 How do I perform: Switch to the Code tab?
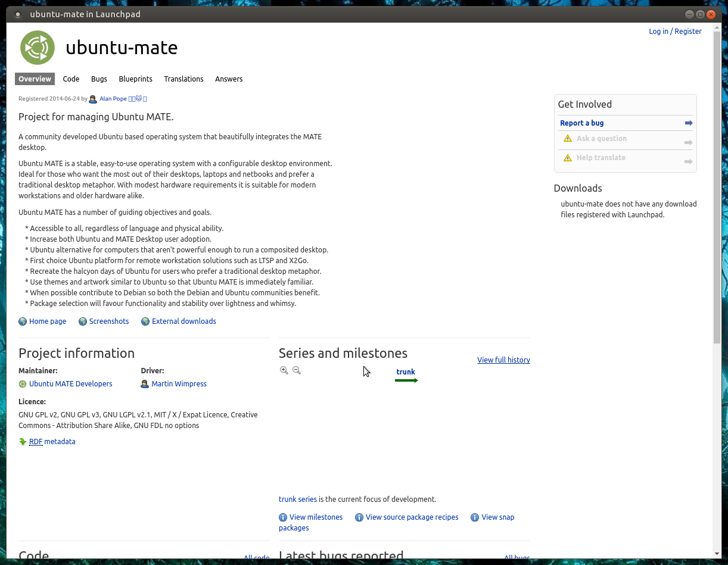[x=71, y=79]
